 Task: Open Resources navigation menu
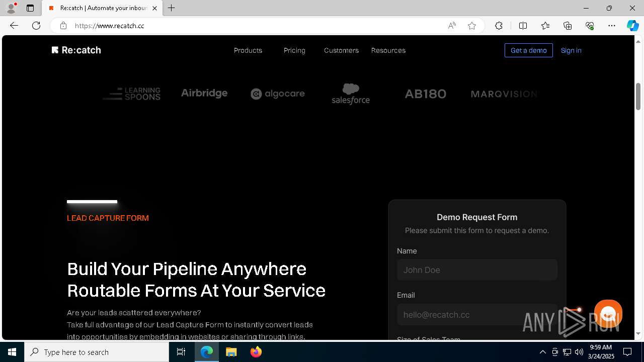[x=388, y=50]
